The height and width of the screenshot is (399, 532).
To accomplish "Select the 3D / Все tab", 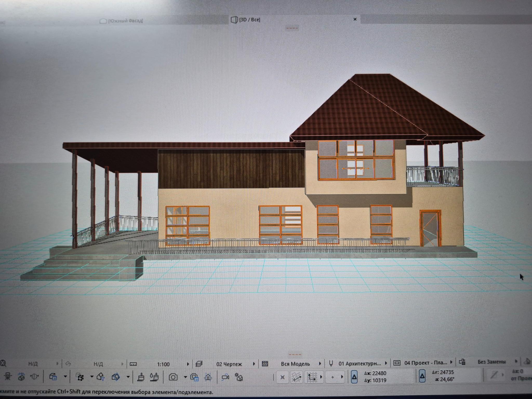I will pyautogui.click(x=249, y=20).
